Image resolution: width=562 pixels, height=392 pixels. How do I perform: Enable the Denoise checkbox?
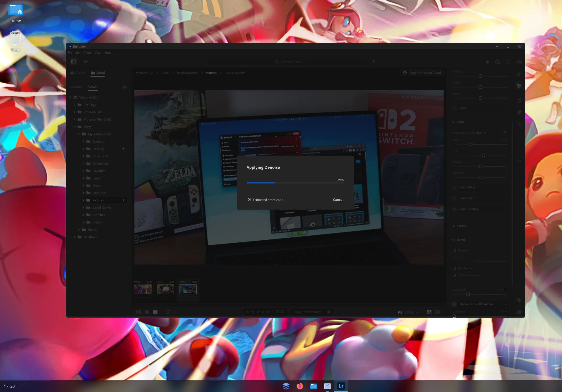click(x=454, y=250)
